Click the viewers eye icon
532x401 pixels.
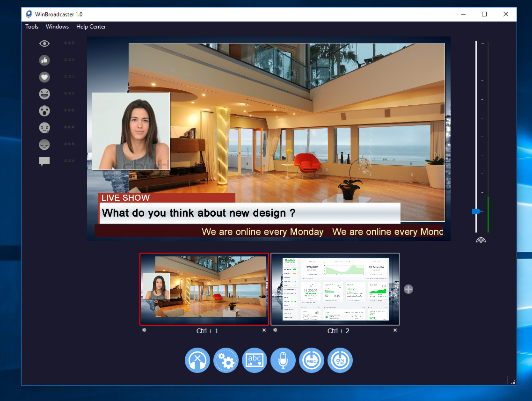click(44, 44)
